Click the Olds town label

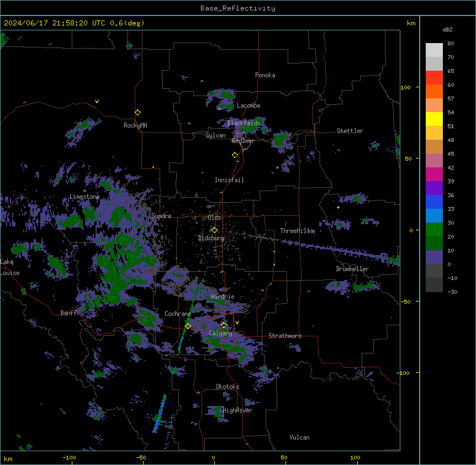[x=214, y=218]
